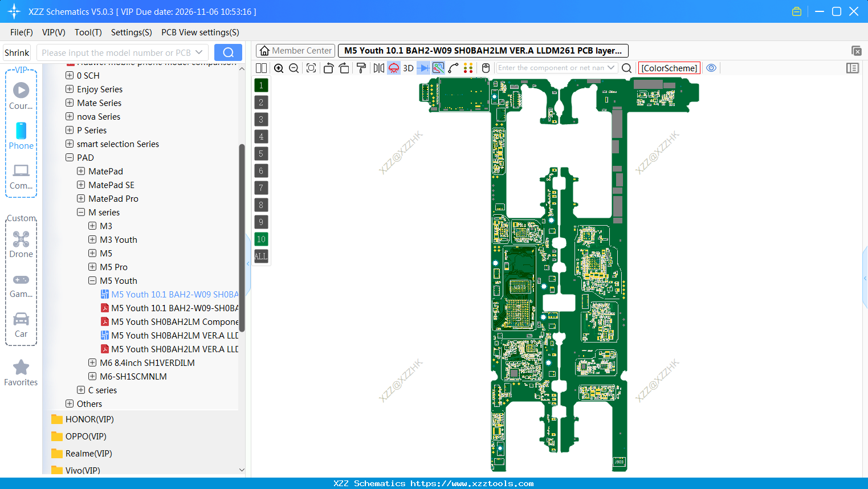Select the Zoom In tool
Screen dimensions: 868x489
pos(279,68)
